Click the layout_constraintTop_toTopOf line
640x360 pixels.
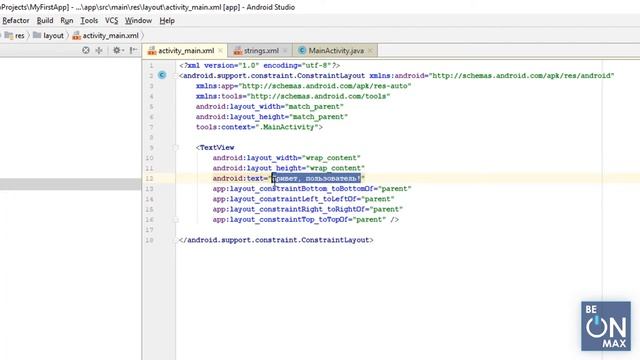305,220
